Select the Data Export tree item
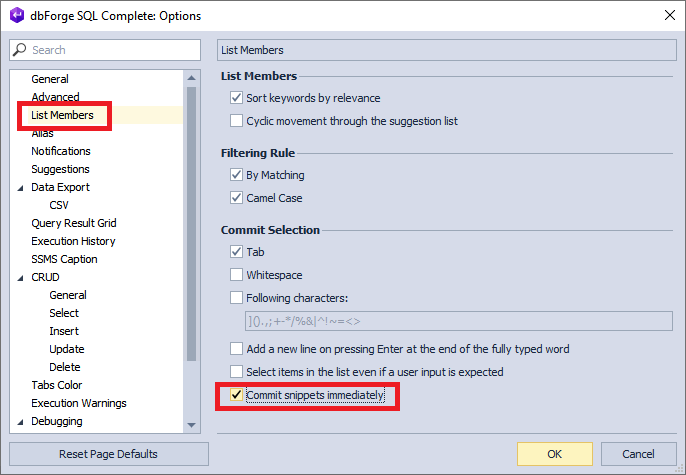 click(60, 187)
